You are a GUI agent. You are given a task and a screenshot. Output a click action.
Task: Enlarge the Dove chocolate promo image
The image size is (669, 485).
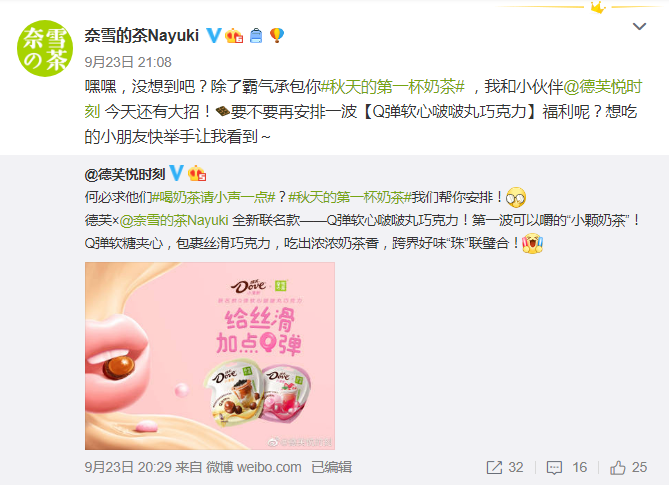click(210, 356)
